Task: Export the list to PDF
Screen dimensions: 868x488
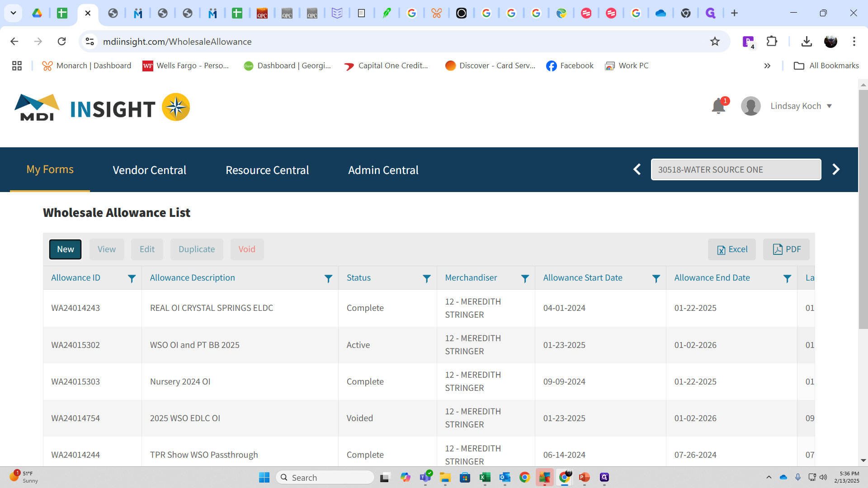Action: coord(786,249)
